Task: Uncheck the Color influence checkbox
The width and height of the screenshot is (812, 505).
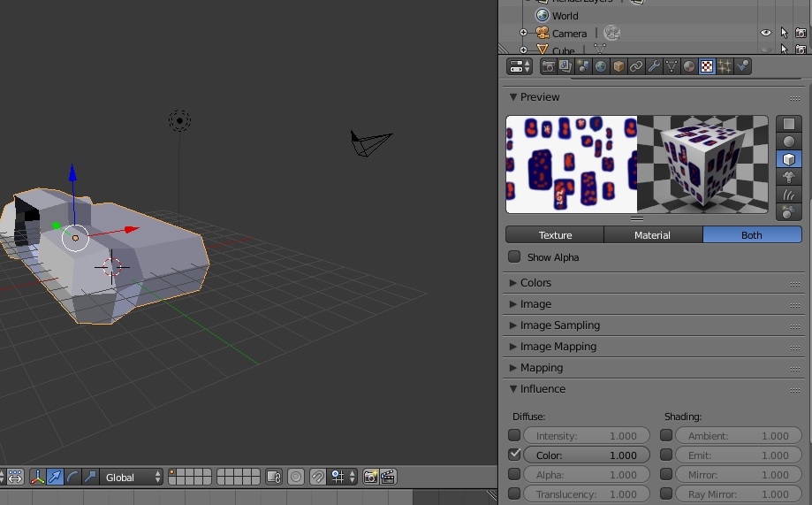Action: point(514,455)
